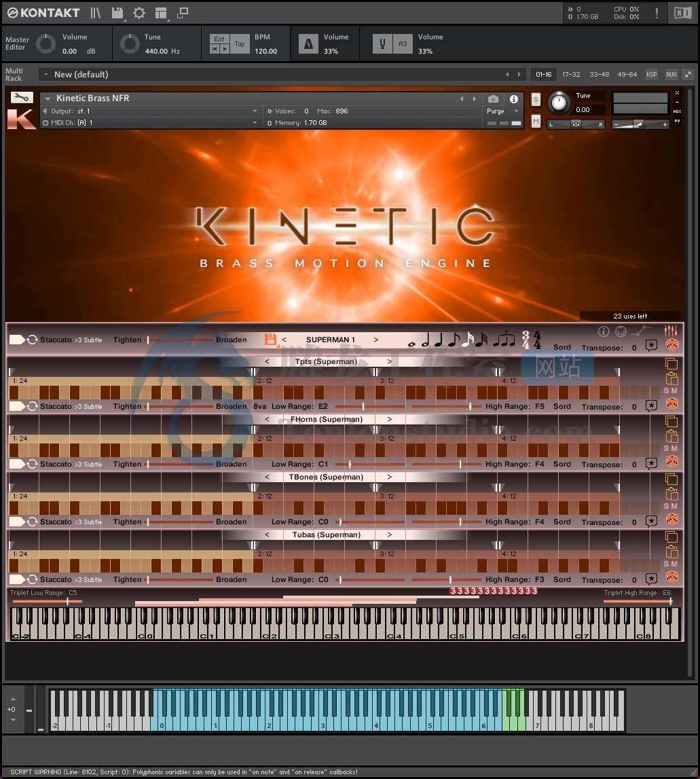
Task: Select the 01-16 rack page tab
Action: [x=544, y=75]
